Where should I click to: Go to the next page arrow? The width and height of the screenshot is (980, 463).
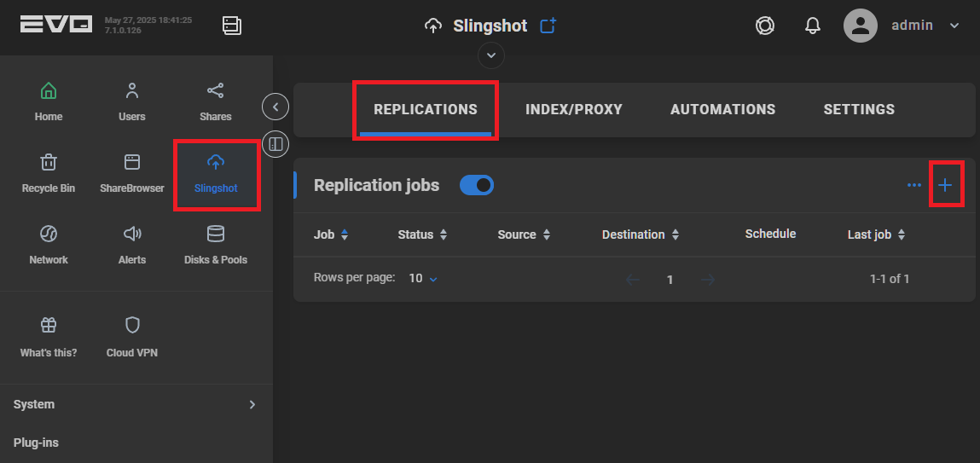(708, 280)
